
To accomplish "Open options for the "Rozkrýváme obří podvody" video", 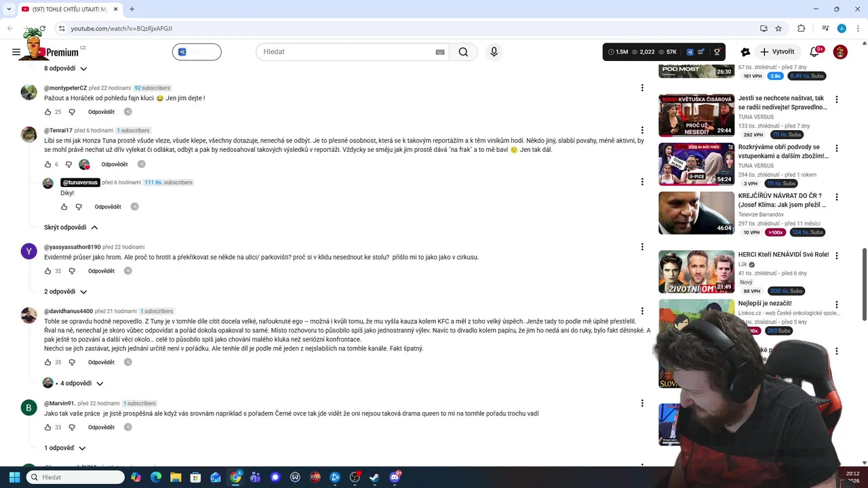I will [x=836, y=148].
